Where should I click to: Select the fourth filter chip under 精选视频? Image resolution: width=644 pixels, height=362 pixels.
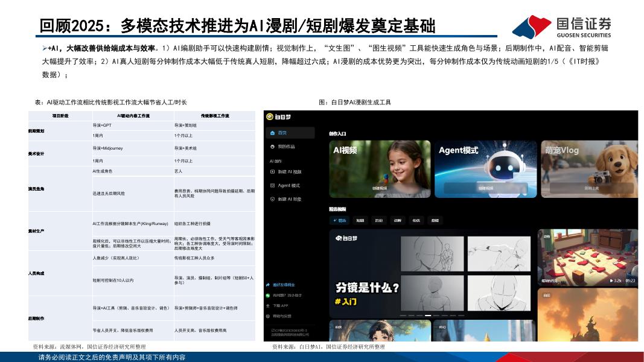[x=398, y=220]
